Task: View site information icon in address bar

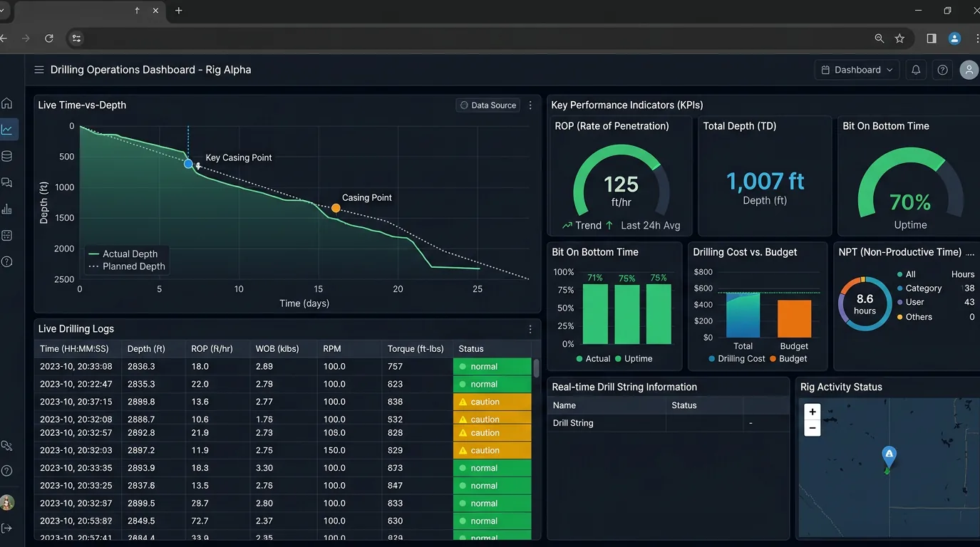Action: pyautogui.click(x=77, y=38)
